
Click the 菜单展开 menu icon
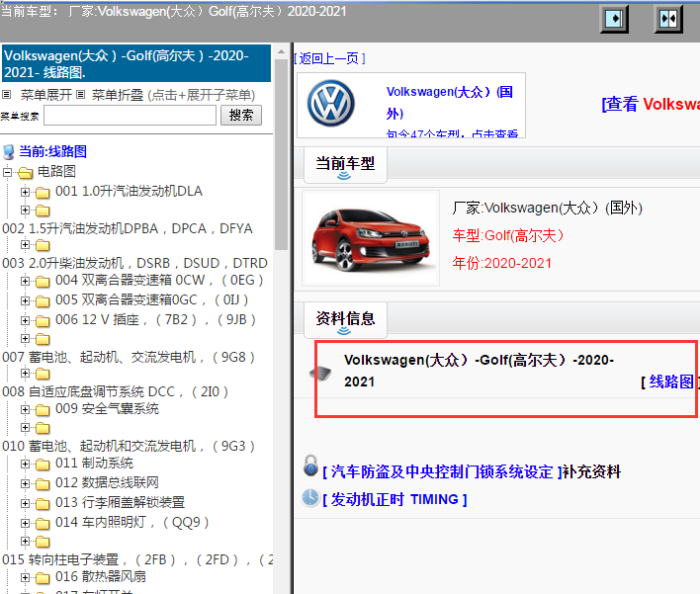pyautogui.click(x=6, y=94)
